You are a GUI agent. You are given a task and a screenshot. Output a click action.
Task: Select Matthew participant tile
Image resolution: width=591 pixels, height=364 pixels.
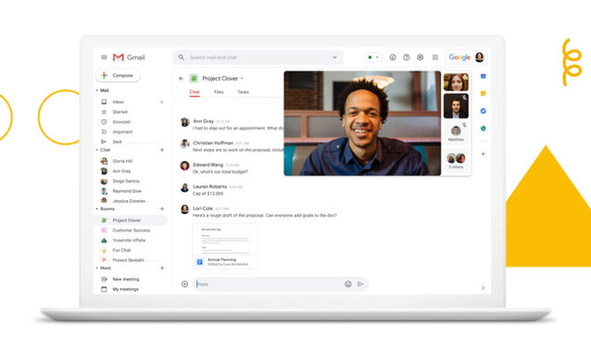(x=456, y=132)
